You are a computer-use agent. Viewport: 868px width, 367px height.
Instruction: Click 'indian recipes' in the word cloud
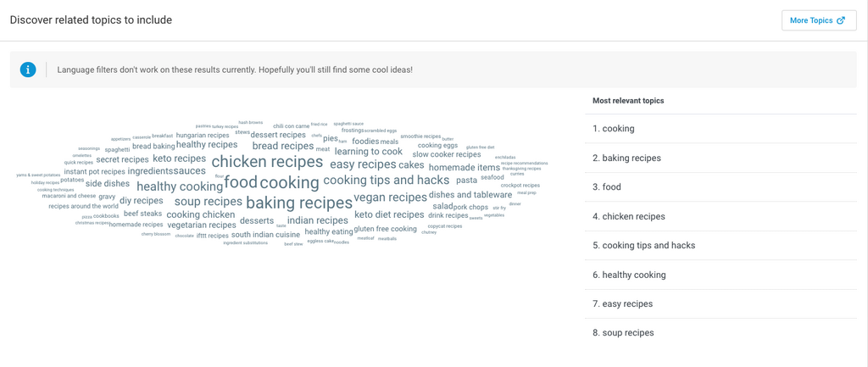click(317, 220)
